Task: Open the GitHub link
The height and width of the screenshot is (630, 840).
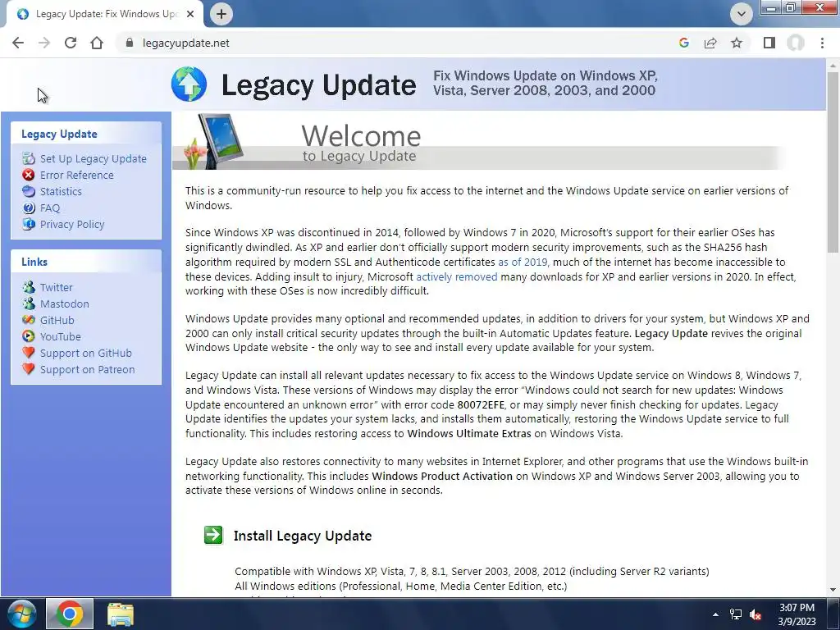Action: pos(57,321)
